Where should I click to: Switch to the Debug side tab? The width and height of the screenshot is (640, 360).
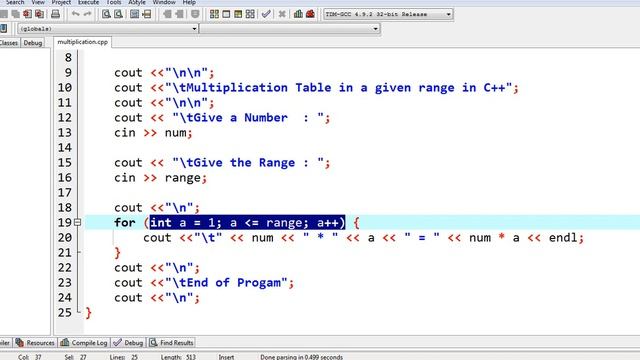coord(33,43)
